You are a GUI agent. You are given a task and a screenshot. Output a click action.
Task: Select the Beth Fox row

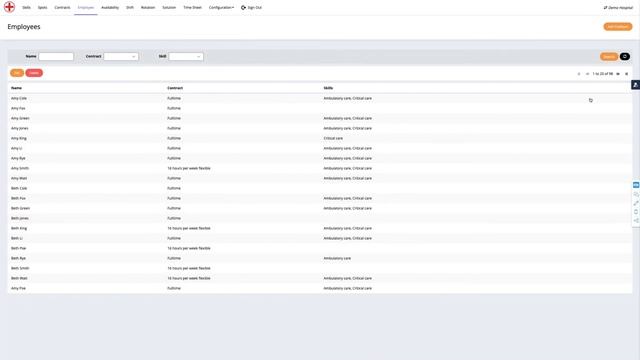[x=320, y=198]
